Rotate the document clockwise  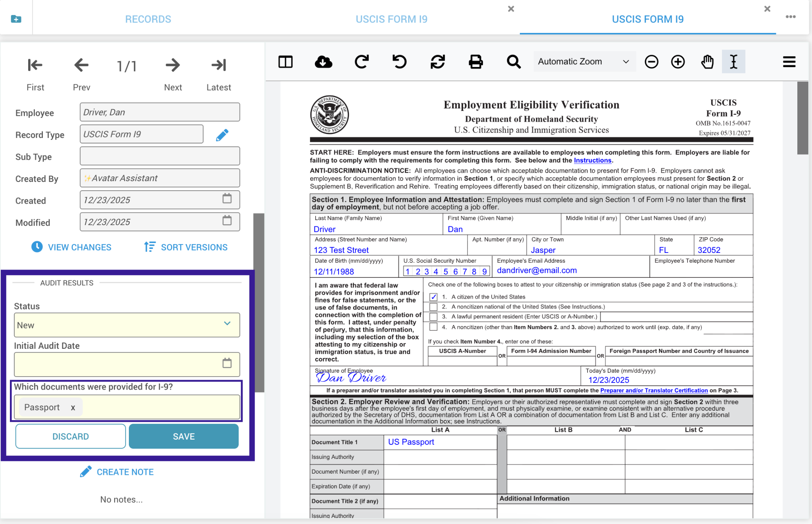tap(362, 62)
